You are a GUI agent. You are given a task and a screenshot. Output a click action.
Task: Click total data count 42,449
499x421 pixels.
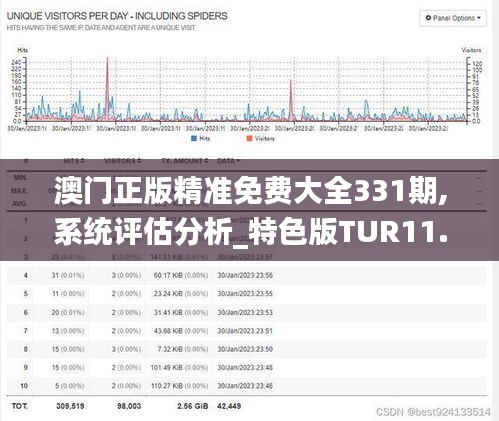click(229, 406)
